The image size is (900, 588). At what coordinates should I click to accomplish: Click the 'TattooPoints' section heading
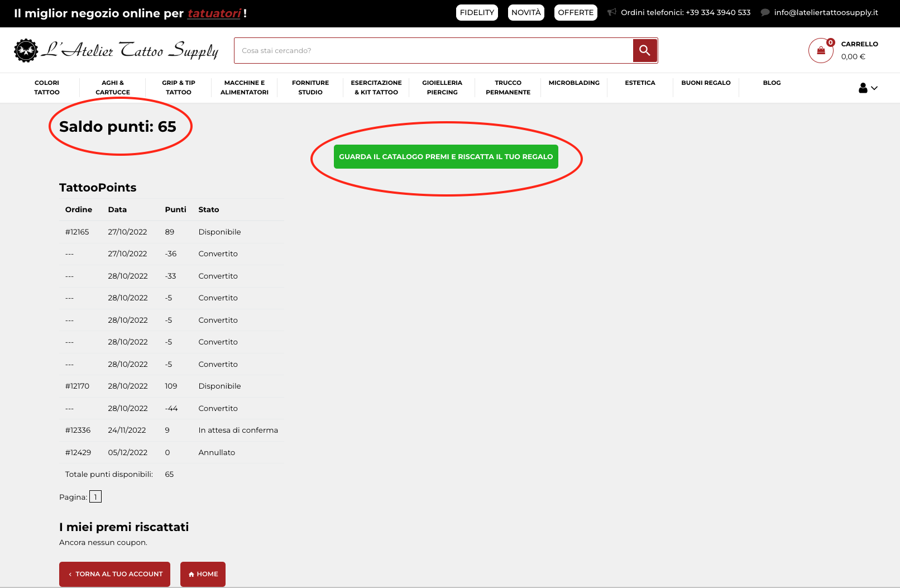coord(98,188)
